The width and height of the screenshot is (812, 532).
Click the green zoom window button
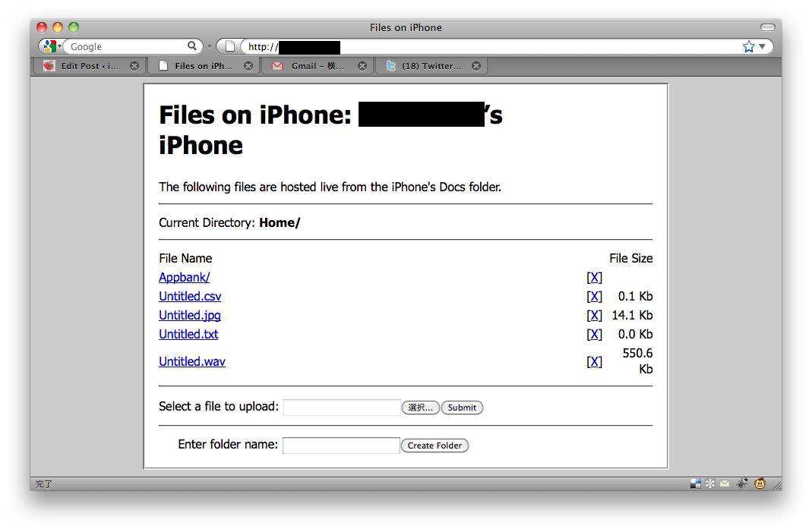click(74, 27)
